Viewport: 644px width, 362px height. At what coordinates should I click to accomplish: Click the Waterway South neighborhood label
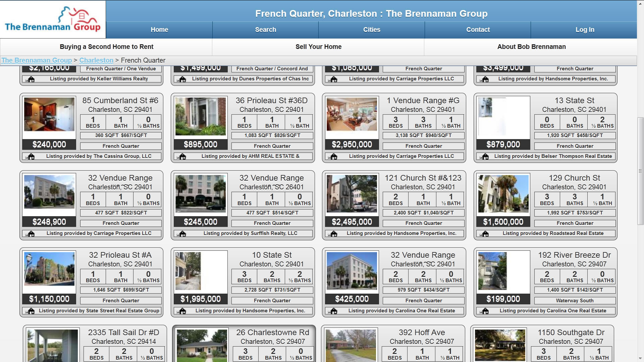[575, 301]
